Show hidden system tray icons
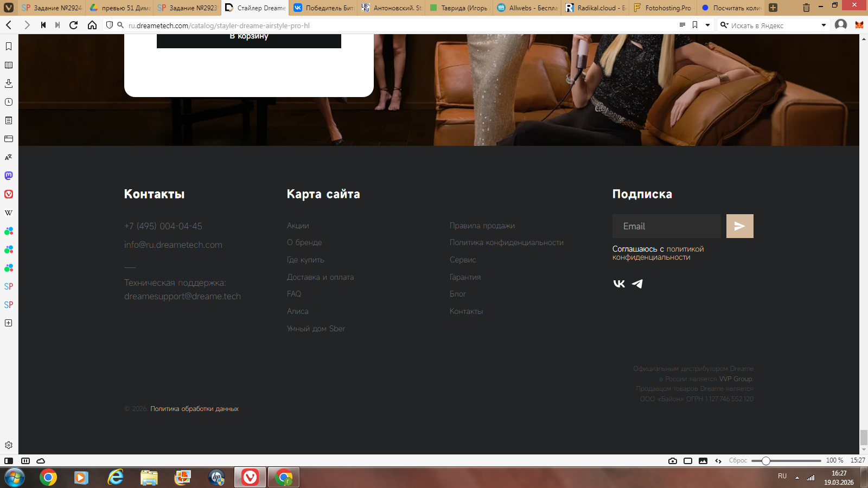The height and width of the screenshot is (488, 868). (x=797, y=478)
